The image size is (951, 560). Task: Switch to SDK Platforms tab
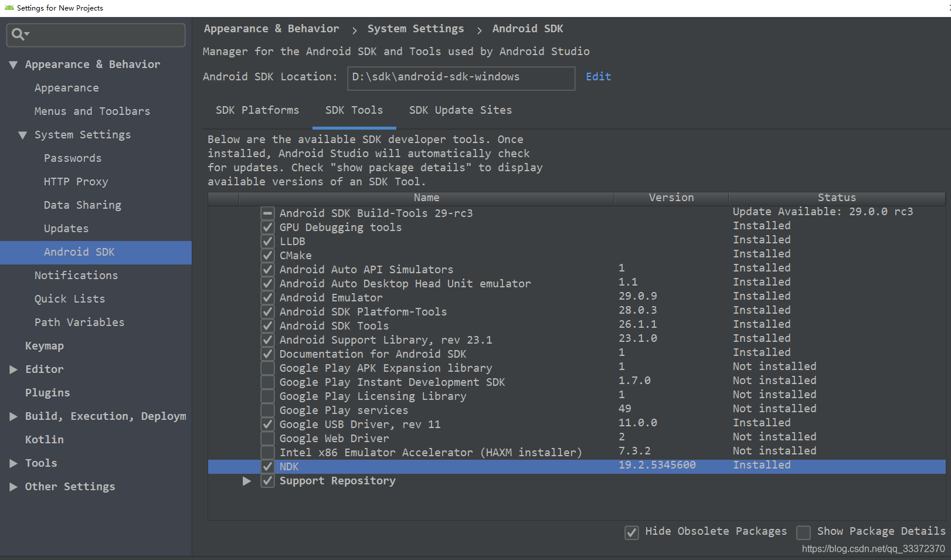[257, 110]
